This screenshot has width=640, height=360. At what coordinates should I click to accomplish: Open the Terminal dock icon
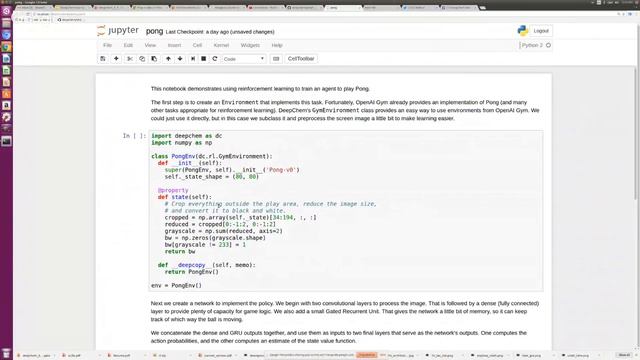(6, 141)
